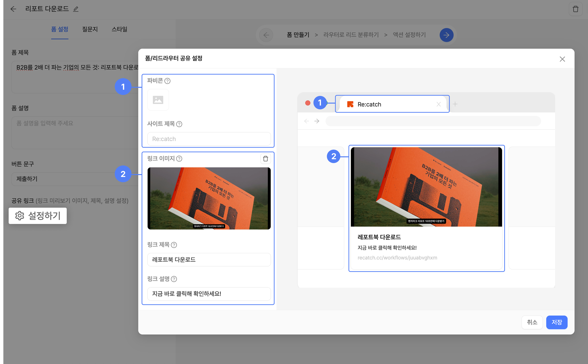Screen dimensions: 588x364
Task: Click the uploaded link image thumbnail
Action: [x=209, y=198]
